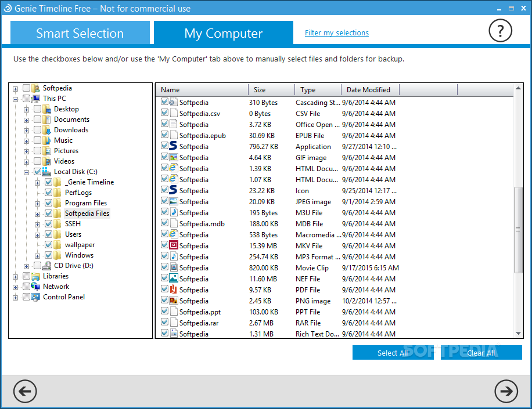Click the Network globe icon in tree
532x409 pixels.
[35, 287]
